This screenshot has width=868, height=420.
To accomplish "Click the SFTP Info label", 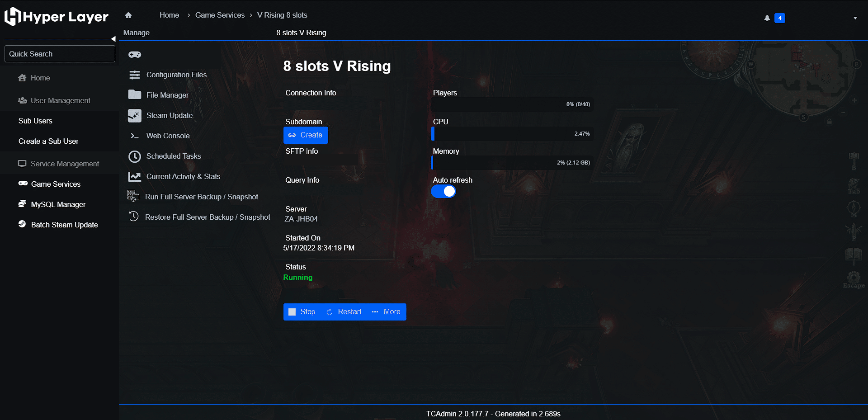I will click(302, 151).
